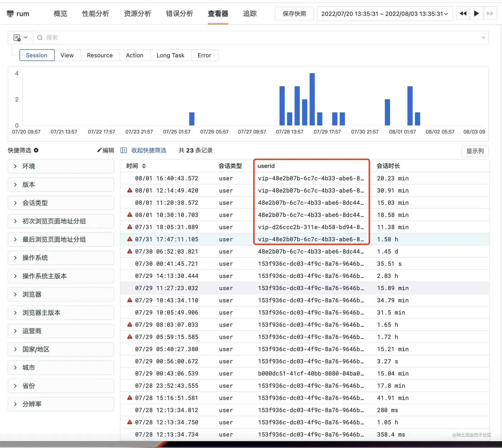502x448 pixels.
Task: Open the search mode icon dropdown
Action: point(20,37)
